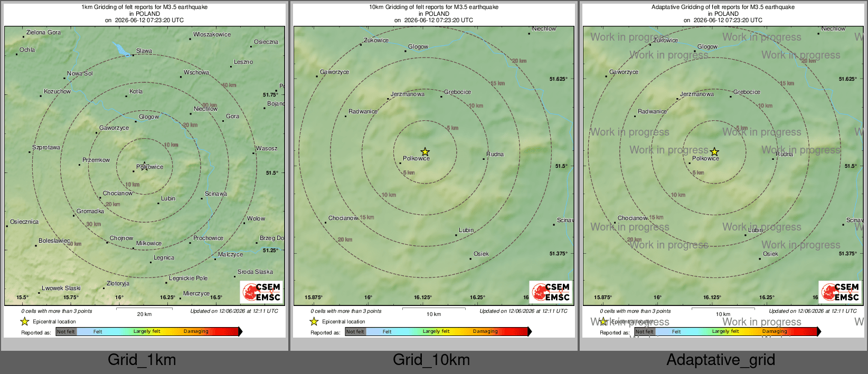Click the CSEM EMSC logo on the 1km map
This screenshot has height=374, width=868.
(261, 292)
